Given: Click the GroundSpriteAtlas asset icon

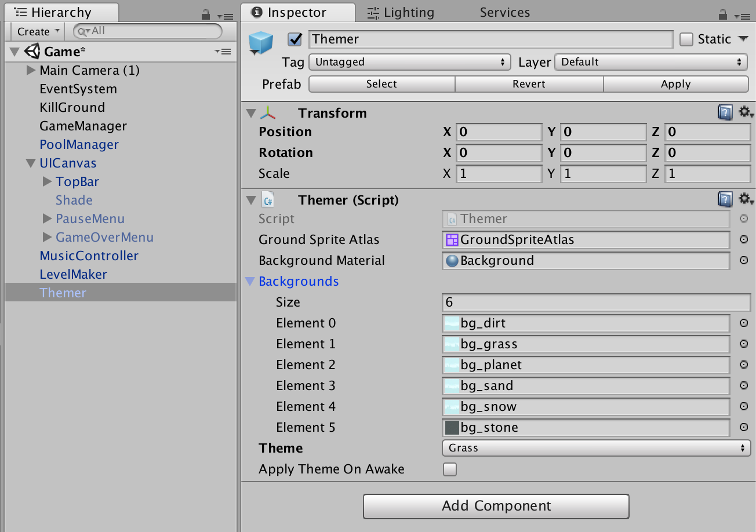Looking at the screenshot, I should [x=452, y=240].
